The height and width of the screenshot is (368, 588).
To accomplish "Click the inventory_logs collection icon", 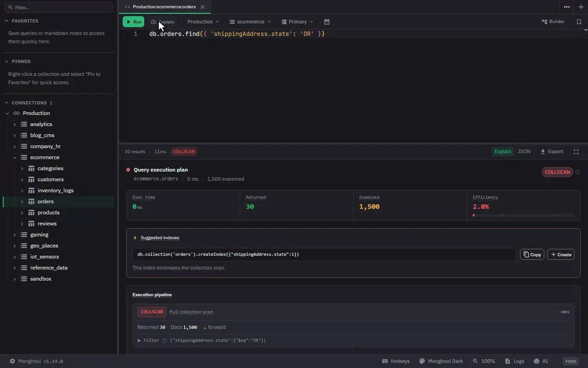I will pyautogui.click(x=31, y=190).
